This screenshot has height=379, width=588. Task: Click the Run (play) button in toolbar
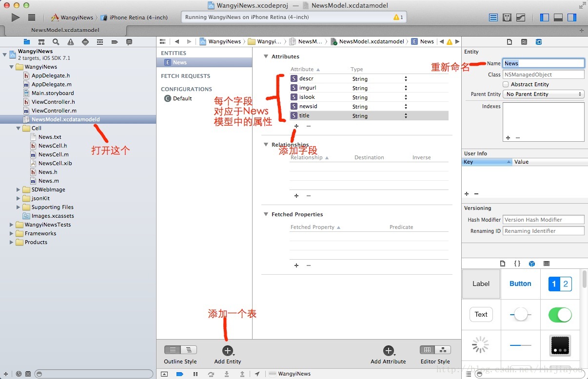coord(16,18)
